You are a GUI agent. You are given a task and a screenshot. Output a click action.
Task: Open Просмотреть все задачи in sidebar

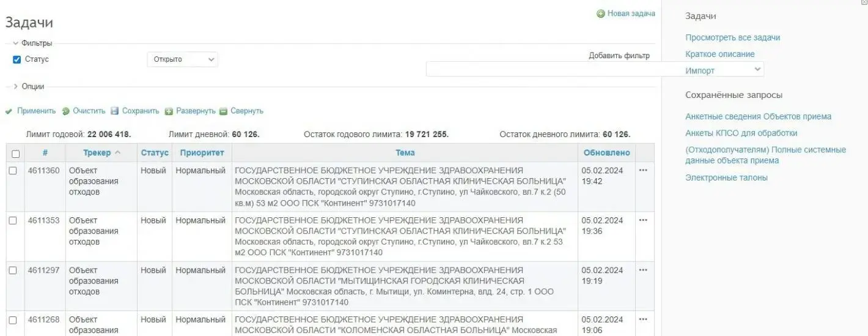[x=732, y=38]
